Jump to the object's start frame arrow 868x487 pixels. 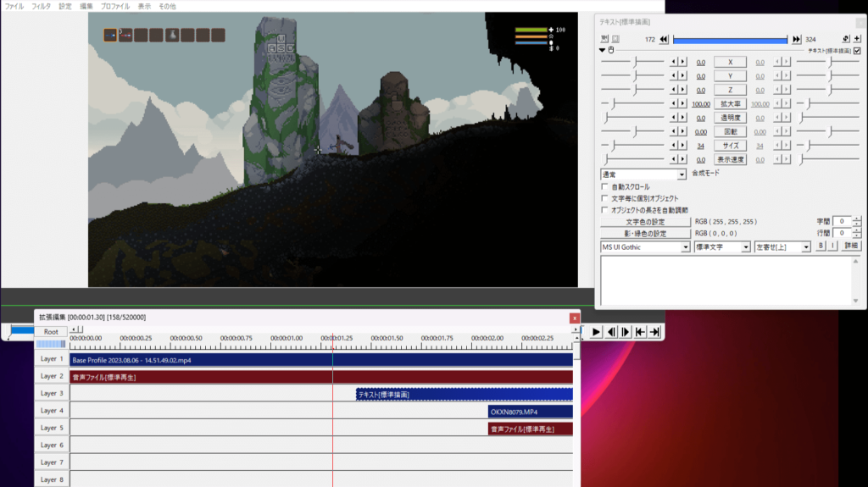point(664,39)
